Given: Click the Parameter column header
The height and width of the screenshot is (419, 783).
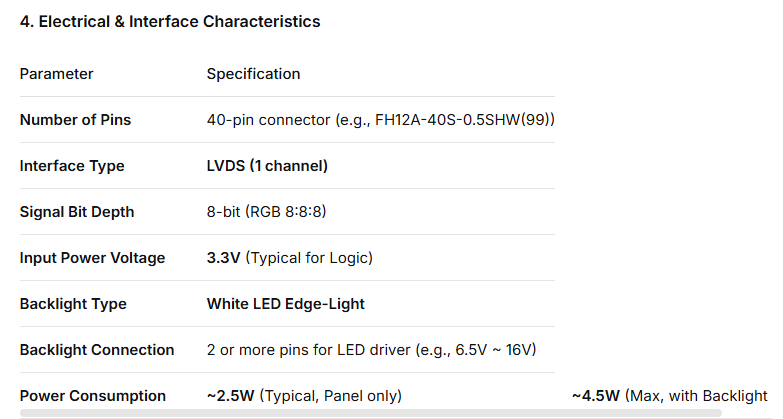Looking at the screenshot, I should click(x=56, y=74).
